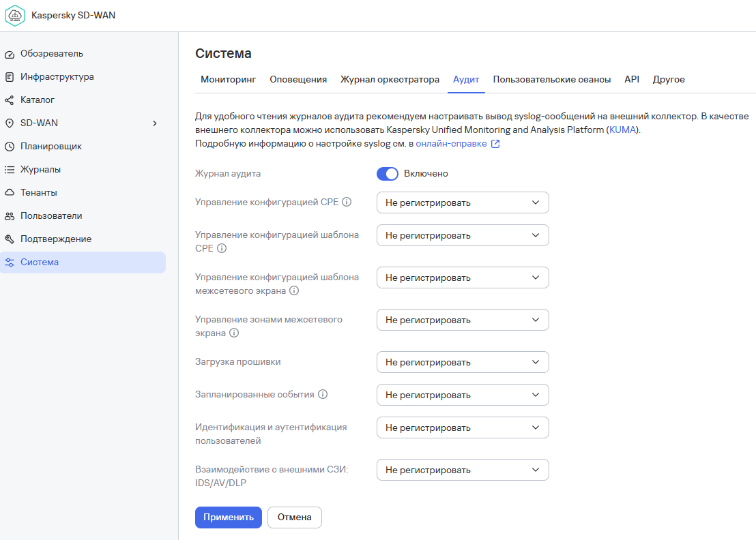Switch to Пользовательские сеансы tab

click(551, 80)
